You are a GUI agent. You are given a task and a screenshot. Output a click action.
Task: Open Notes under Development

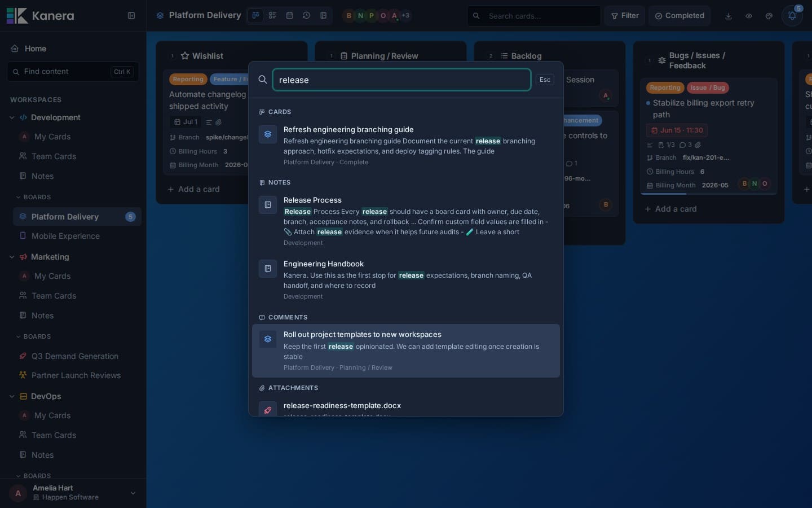point(77,176)
